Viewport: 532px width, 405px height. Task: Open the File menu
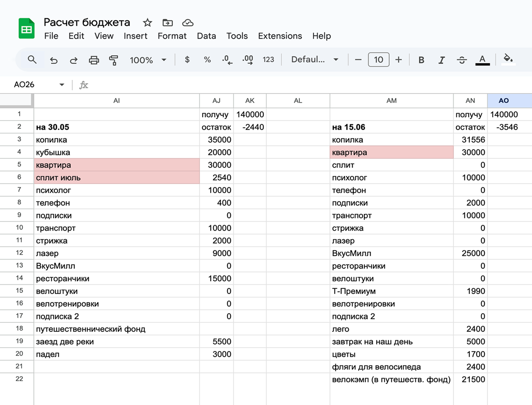click(51, 36)
